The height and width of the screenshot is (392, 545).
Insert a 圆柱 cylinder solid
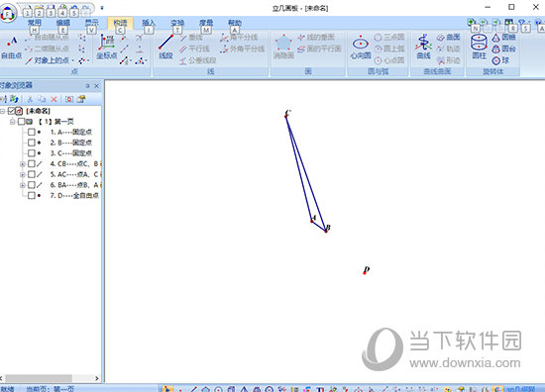pyautogui.click(x=479, y=47)
